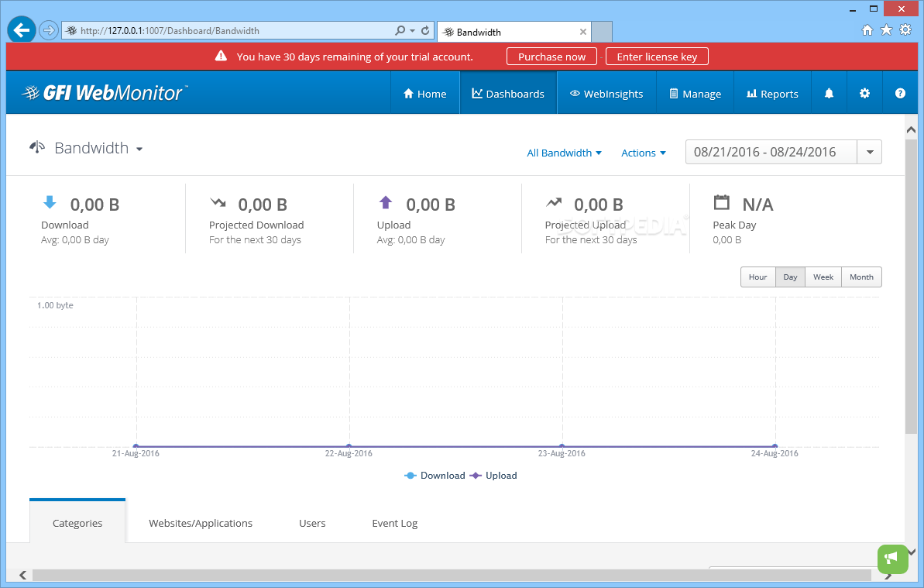Refresh the page with reload icon

pyautogui.click(x=425, y=30)
